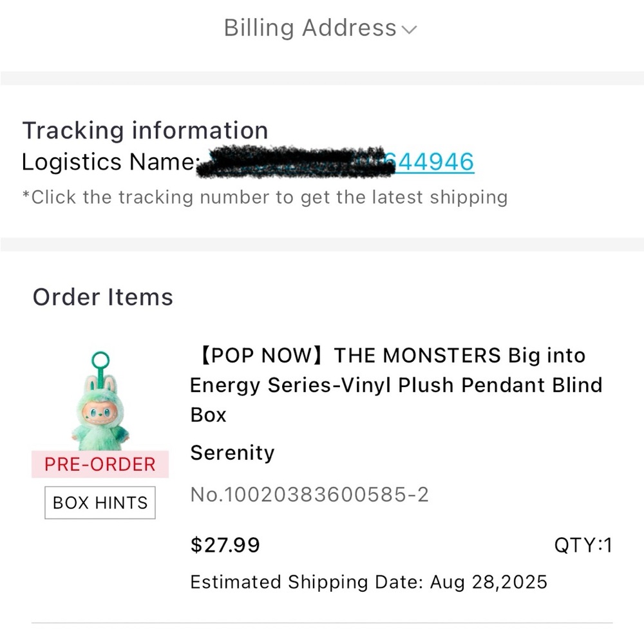
Task: Open the green plush pendant product image
Action: (100, 401)
